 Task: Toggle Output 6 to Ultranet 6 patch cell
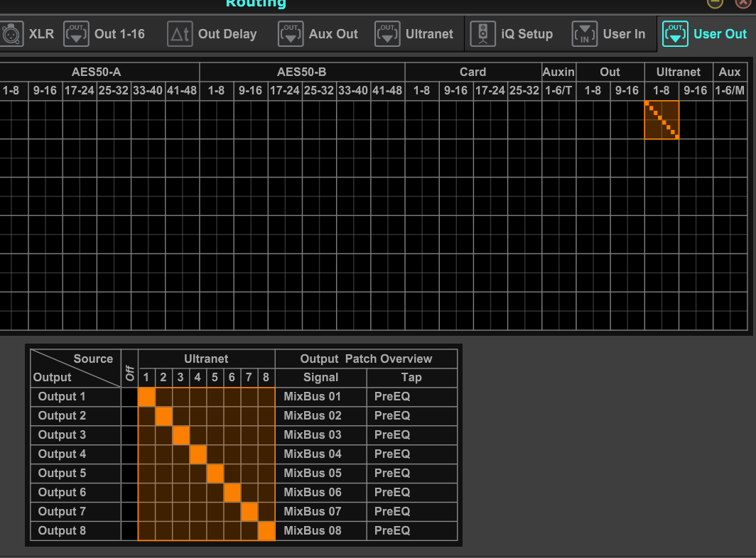click(x=232, y=493)
